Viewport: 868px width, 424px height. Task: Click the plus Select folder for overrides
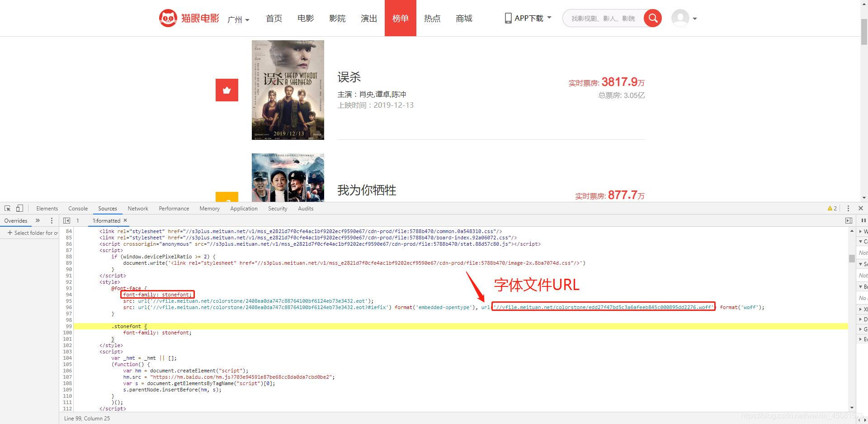click(33, 233)
